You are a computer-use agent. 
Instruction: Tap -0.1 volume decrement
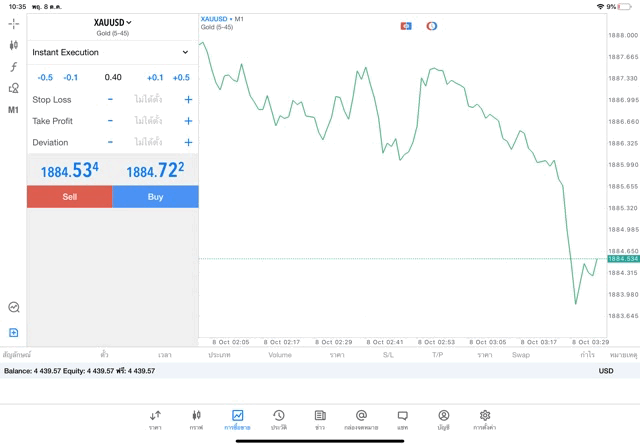[x=71, y=77]
